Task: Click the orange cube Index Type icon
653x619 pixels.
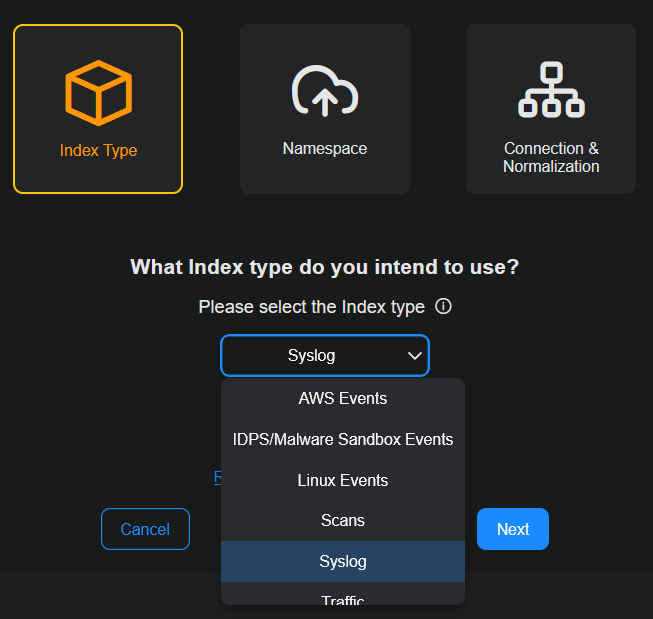Action: tap(98, 93)
